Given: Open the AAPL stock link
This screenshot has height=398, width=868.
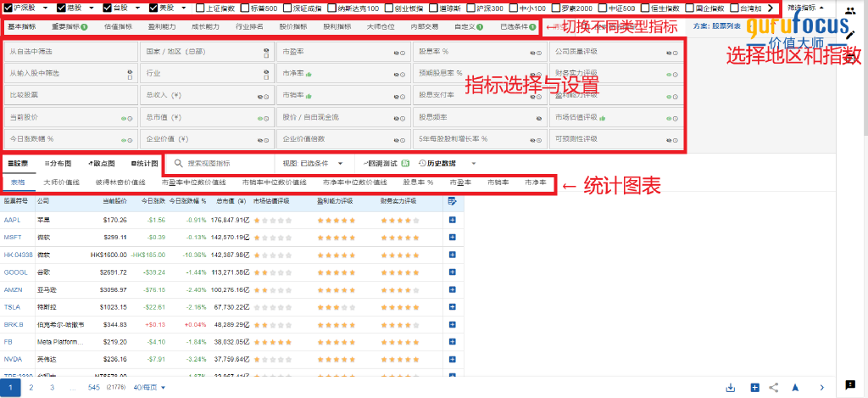Looking at the screenshot, I should pos(12,220).
